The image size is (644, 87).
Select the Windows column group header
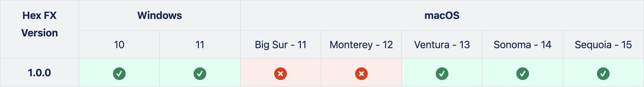tap(160, 15)
